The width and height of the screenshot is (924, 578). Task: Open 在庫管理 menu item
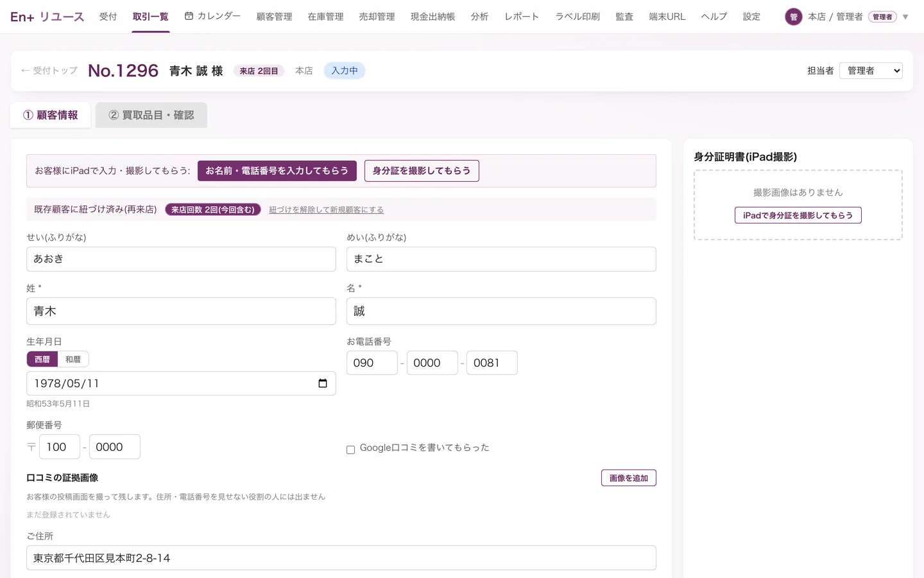click(325, 17)
